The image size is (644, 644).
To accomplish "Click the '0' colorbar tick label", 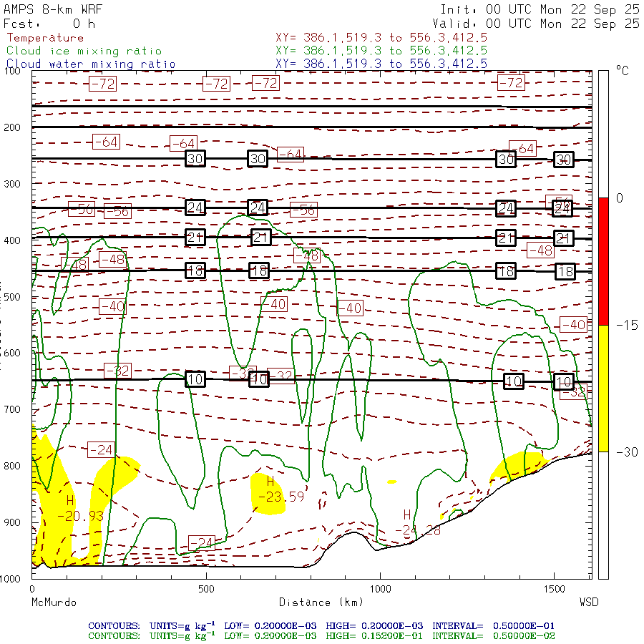I will [620, 198].
